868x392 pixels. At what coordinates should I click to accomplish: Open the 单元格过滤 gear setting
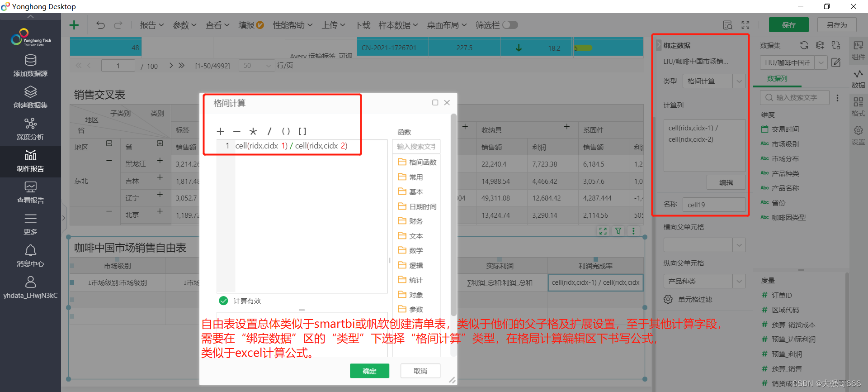pyautogui.click(x=668, y=299)
